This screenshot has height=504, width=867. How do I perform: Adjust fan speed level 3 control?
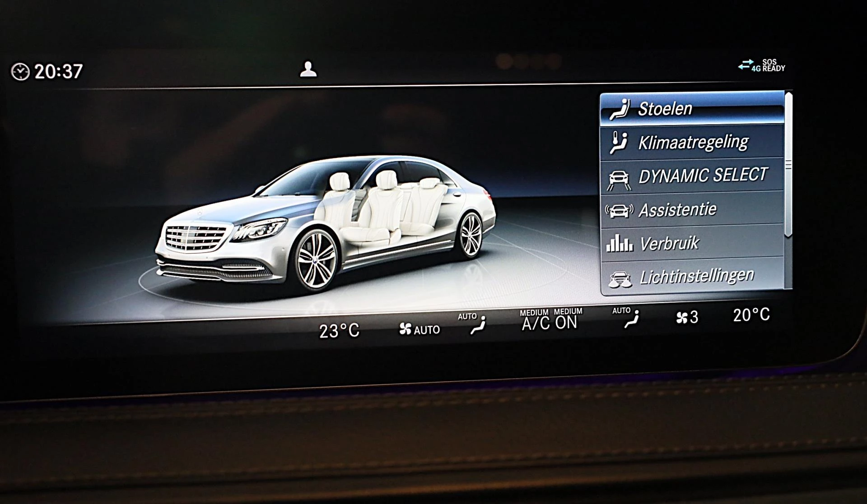click(687, 318)
